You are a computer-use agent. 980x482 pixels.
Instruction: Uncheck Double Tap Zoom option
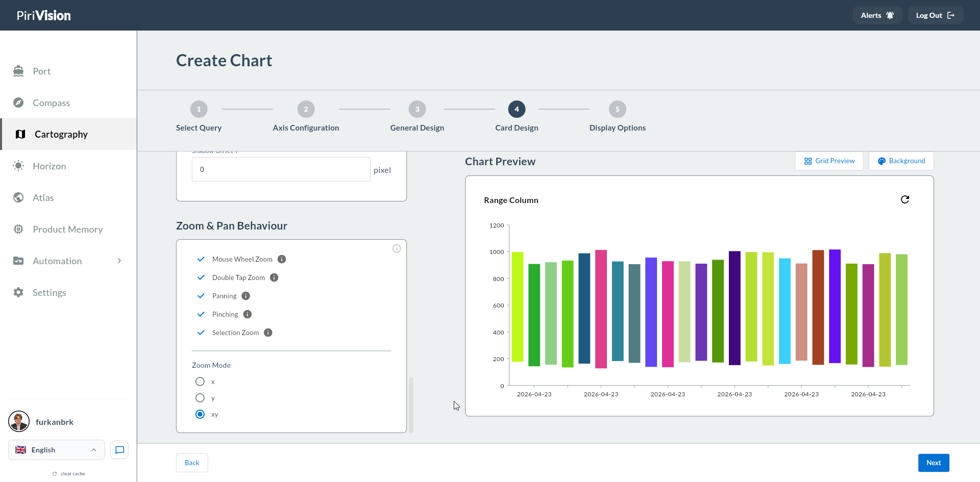(201, 277)
